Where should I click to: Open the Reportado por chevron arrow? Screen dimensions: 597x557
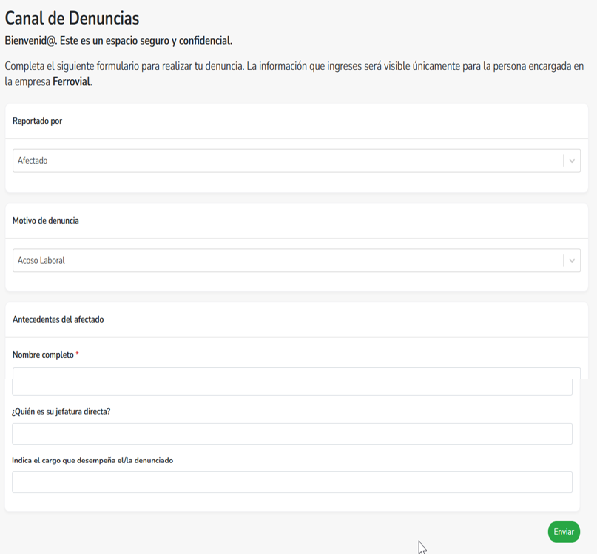[x=572, y=161]
